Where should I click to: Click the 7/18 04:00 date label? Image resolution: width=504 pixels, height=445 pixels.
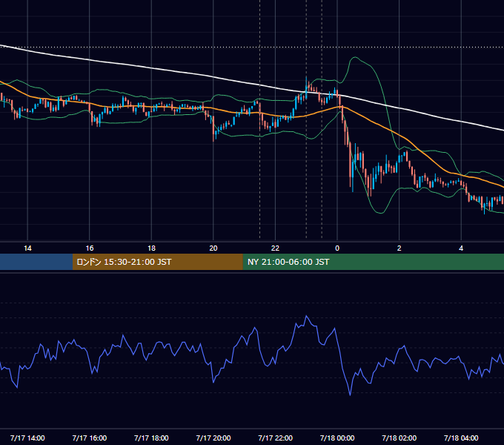461,438
